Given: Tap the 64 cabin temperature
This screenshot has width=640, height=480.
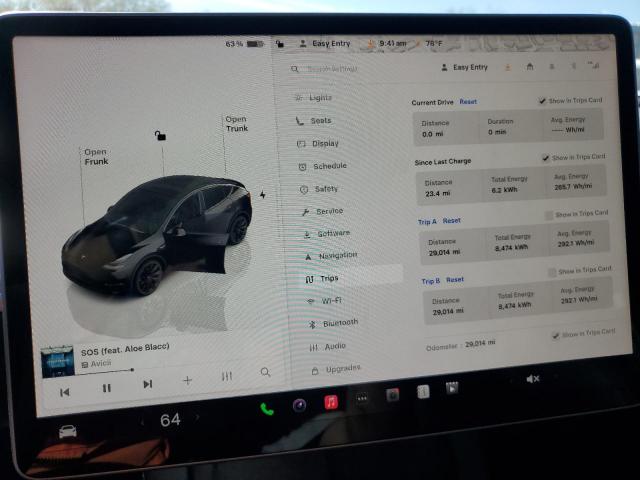Looking at the screenshot, I should point(170,420).
